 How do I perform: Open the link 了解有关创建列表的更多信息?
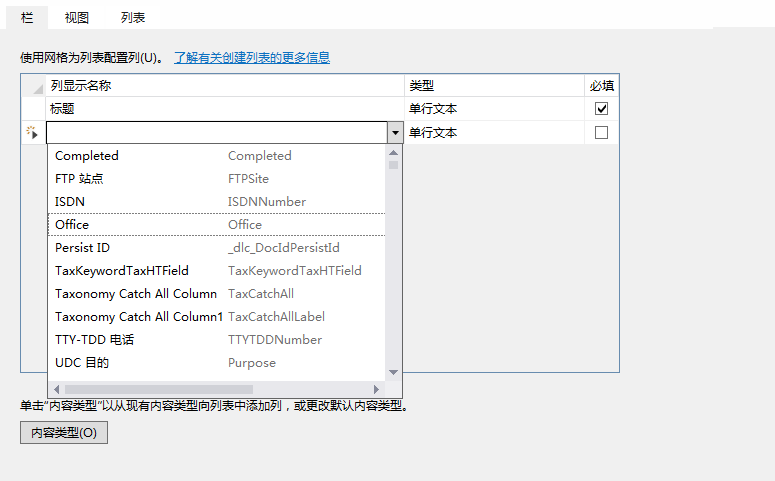(252, 58)
